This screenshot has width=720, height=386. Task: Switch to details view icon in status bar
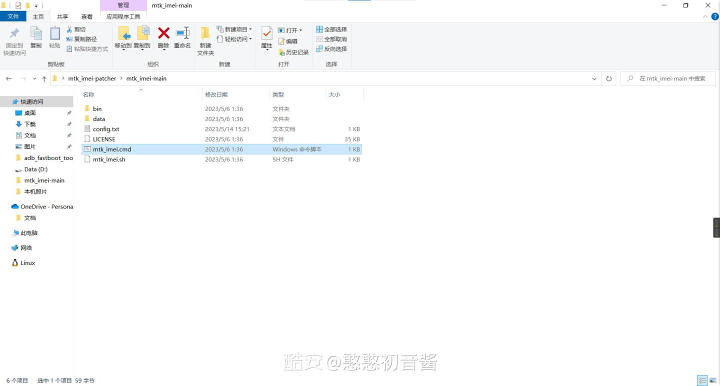point(702,380)
